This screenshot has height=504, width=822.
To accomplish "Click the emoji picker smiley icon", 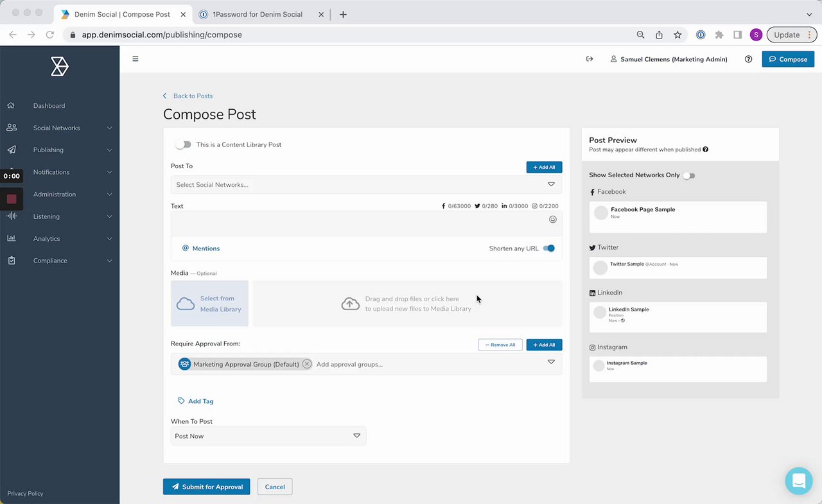I will pyautogui.click(x=553, y=220).
